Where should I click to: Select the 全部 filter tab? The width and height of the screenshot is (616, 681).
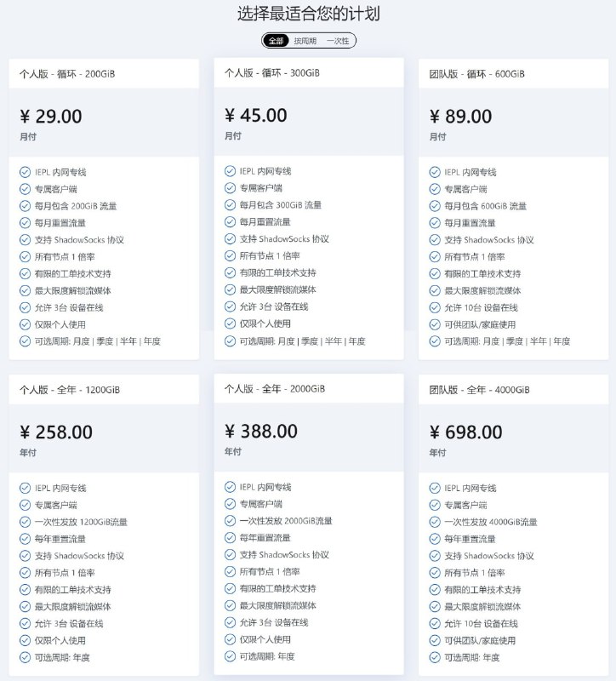[x=276, y=41]
